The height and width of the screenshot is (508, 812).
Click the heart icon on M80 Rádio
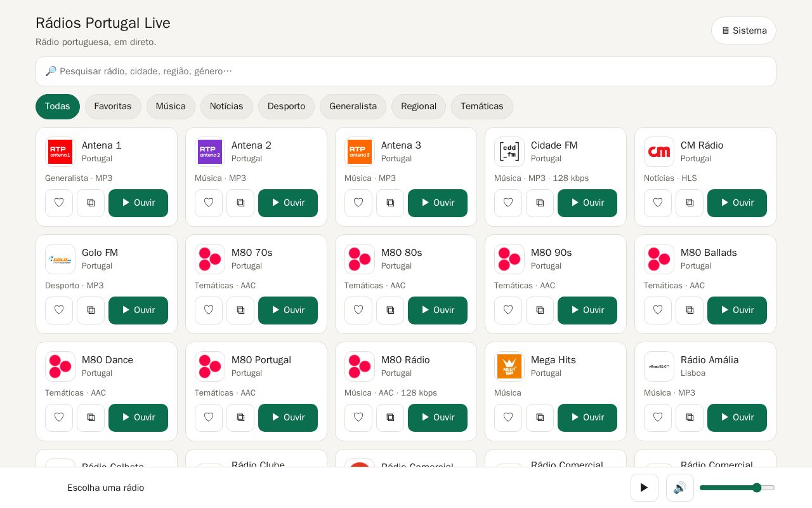pyautogui.click(x=358, y=418)
